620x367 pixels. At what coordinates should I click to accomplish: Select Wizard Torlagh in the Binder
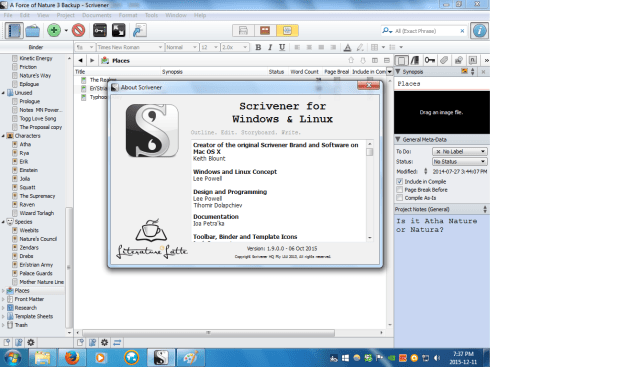click(x=36, y=213)
